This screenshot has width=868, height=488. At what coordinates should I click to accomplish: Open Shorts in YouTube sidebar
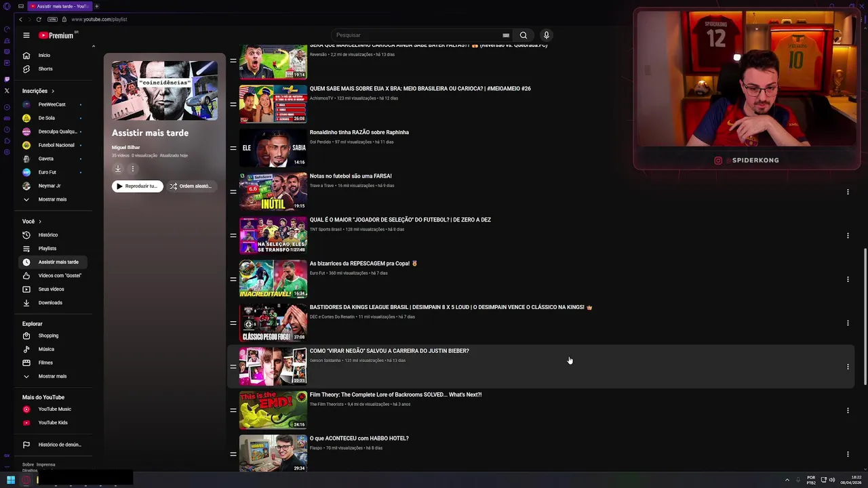tap(54, 68)
